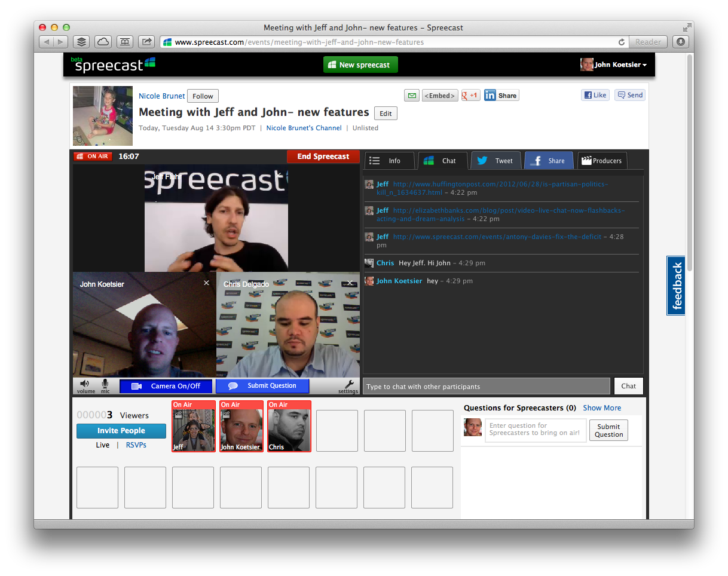Click the Safari forward navigation arrow

61,42
